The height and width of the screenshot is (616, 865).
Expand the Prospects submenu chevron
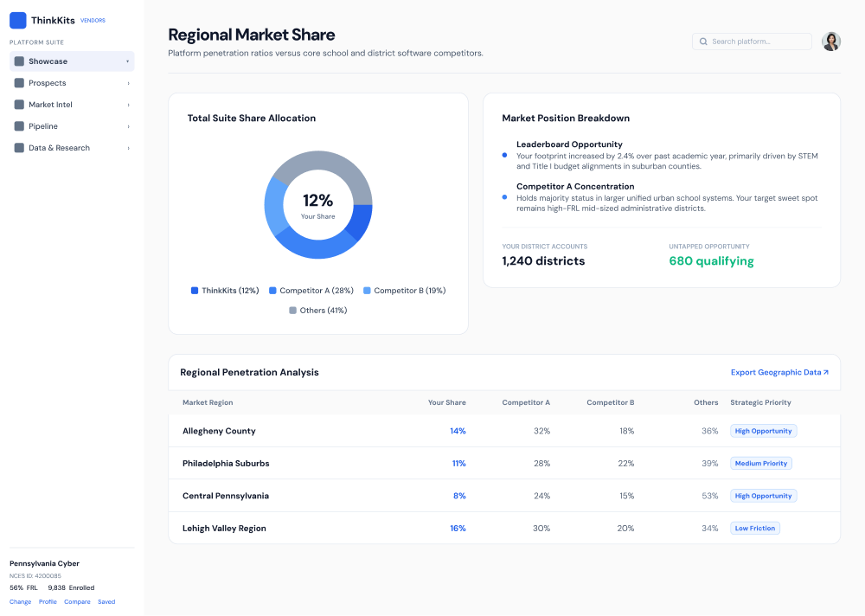click(129, 83)
